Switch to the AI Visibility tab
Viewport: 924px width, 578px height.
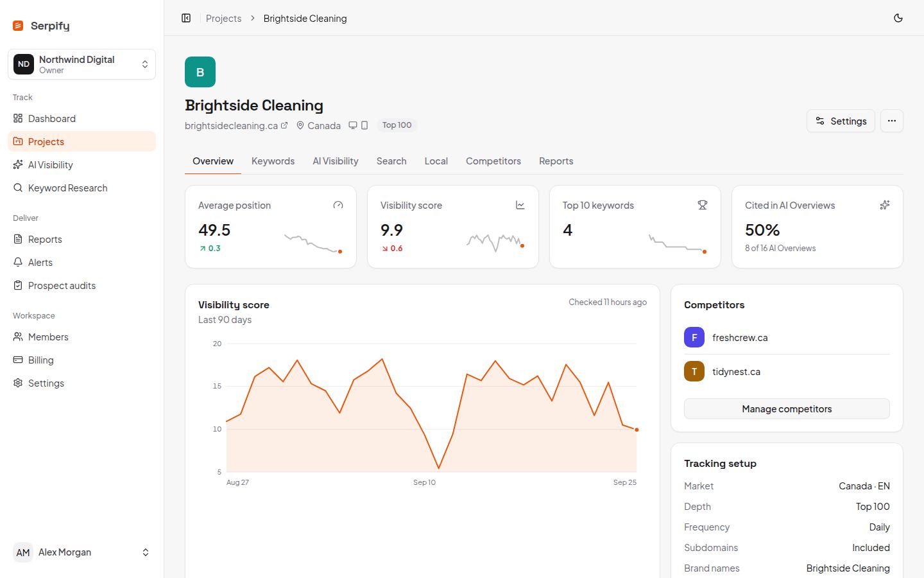tap(336, 161)
